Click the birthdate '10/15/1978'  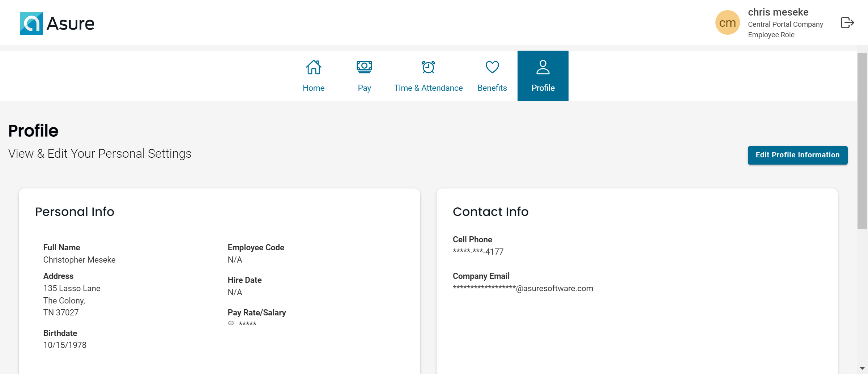pyautogui.click(x=65, y=345)
